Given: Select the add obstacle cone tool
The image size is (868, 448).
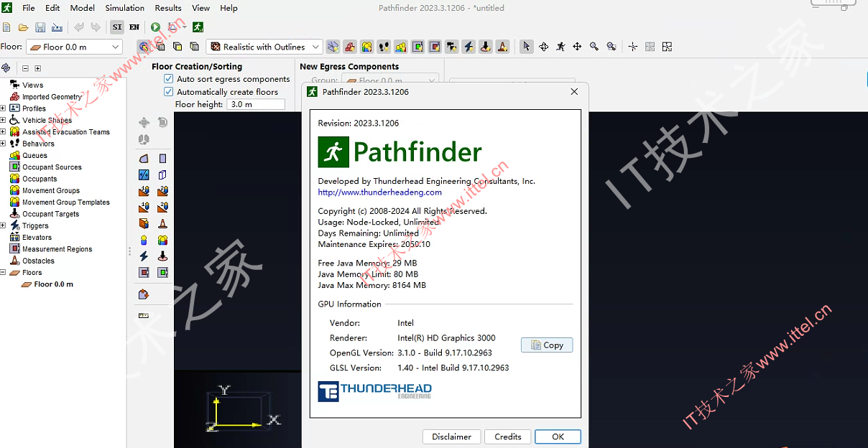Looking at the screenshot, I should 163,223.
